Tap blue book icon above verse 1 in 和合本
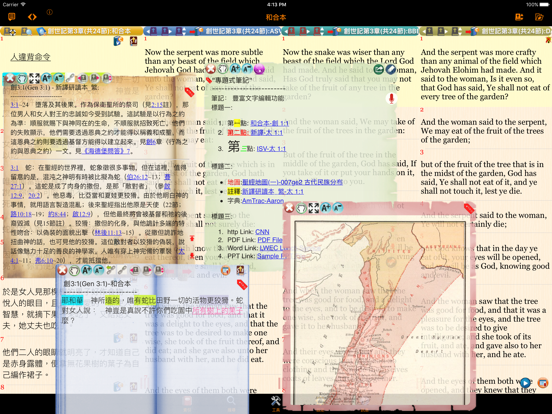The width and height of the screenshot is (552, 414). (x=118, y=41)
